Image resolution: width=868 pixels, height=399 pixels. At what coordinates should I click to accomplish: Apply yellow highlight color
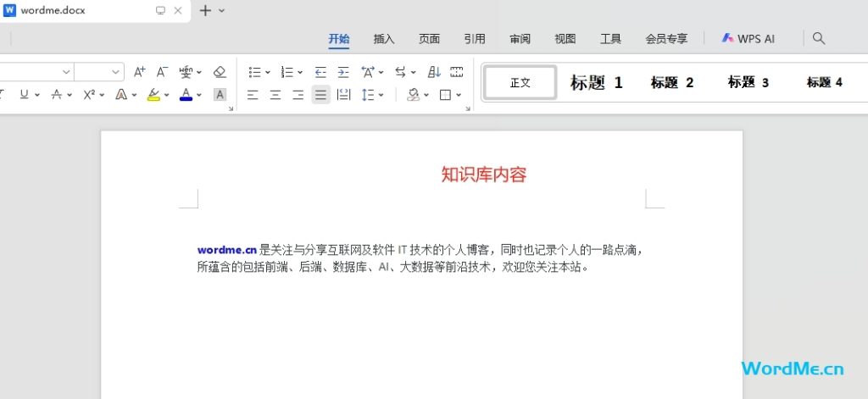pyautogui.click(x=153, y=95)
